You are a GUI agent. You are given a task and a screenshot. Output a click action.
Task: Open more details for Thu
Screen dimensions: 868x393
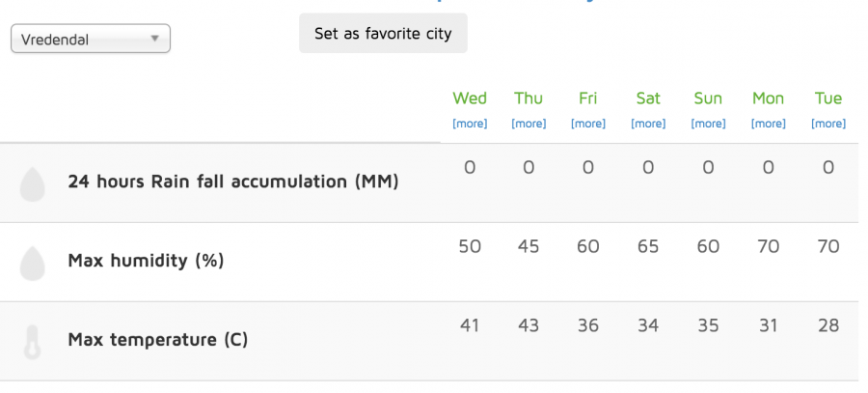529,123
